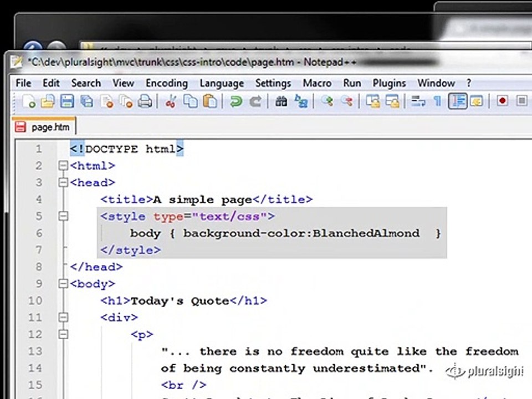The width and height of the screenshot is (532, 399).
Task: Click the red unsaved icon on page.htm tab
Action: click(21, 127)
